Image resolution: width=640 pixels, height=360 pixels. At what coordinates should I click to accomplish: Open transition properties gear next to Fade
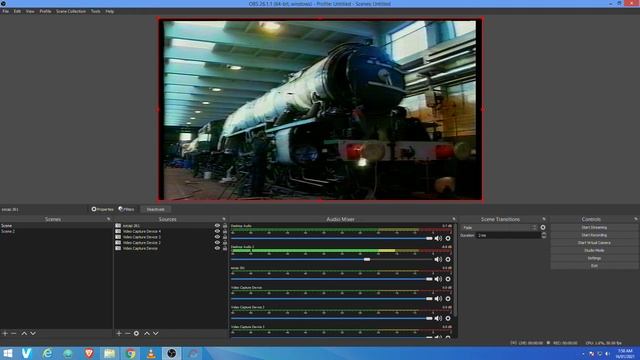tap(543, 227)
